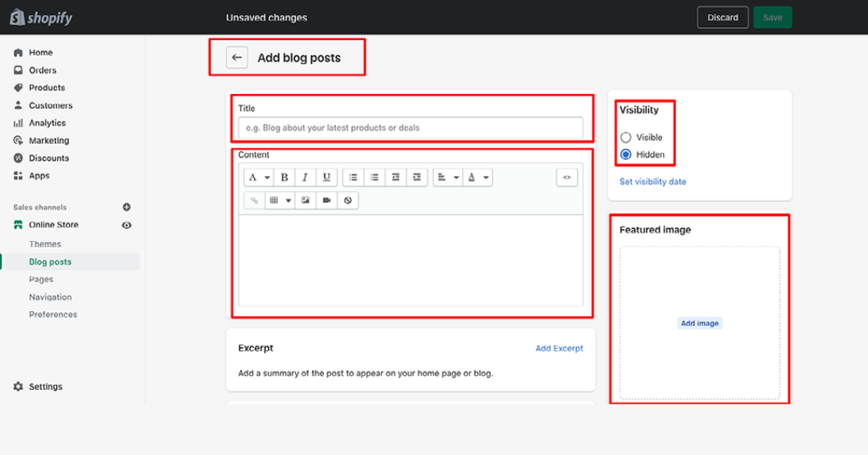Image resolution: width=868 pixels, height=455 pixels.
Task: Open Apps in the sidebar
Action: tap(39, 175)
